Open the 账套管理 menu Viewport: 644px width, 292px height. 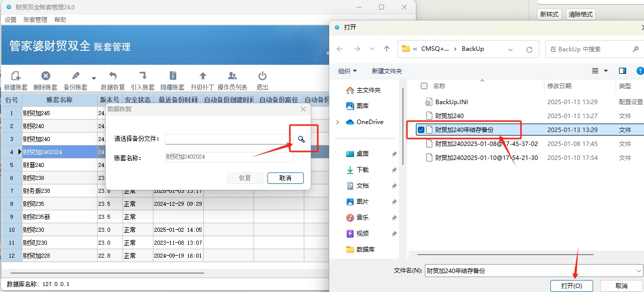click(x=35, y=20)
